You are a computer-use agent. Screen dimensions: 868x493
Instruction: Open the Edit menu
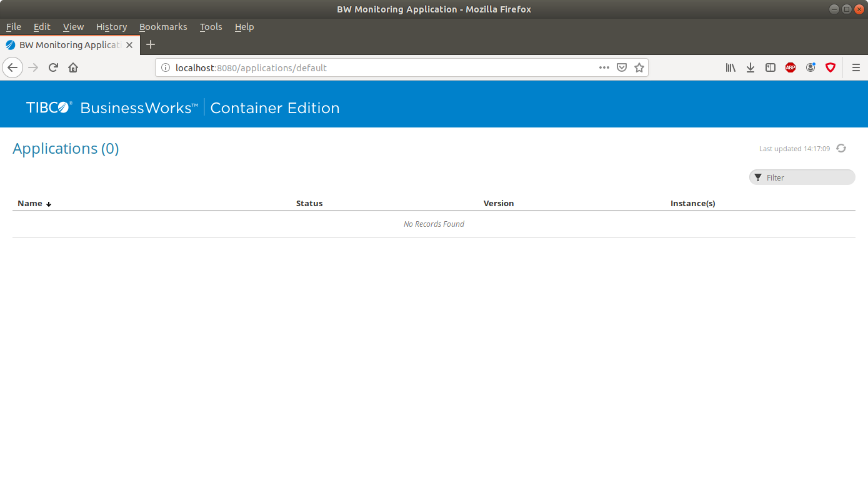[42, 27]
